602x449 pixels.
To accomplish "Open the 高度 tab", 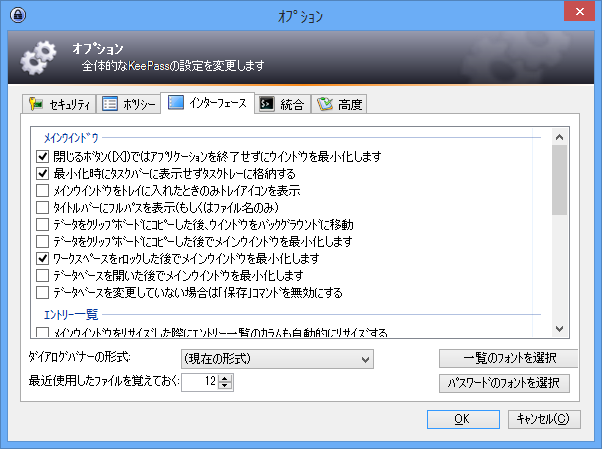I will (x=340, y=103).
